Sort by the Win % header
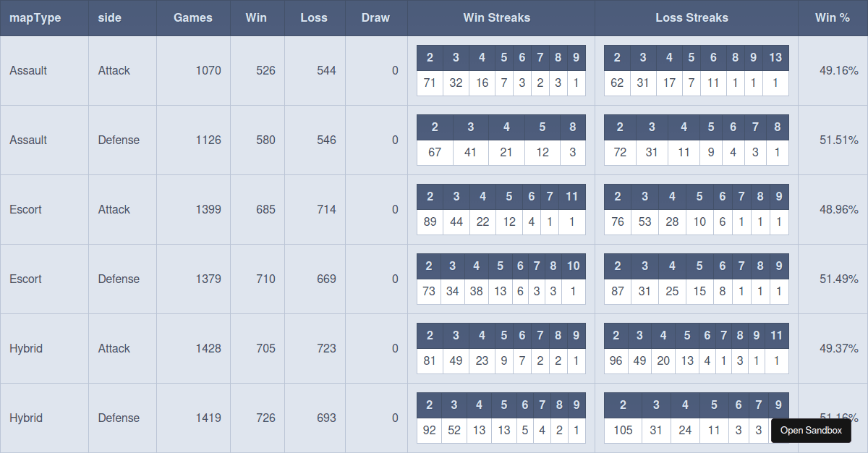Image resolution: width=868 pixels, height=456 pixels. click(833, 17)
